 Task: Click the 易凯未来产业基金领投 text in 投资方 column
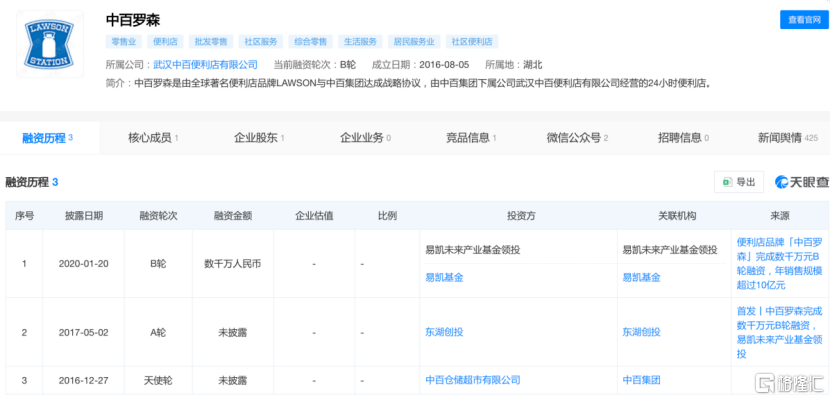coord(473,250)
